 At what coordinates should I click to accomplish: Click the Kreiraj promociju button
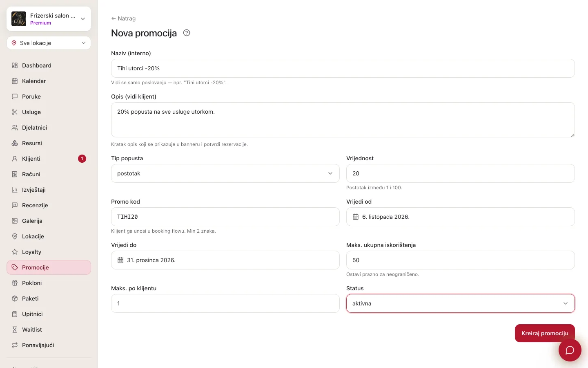[x=545, y=333]
